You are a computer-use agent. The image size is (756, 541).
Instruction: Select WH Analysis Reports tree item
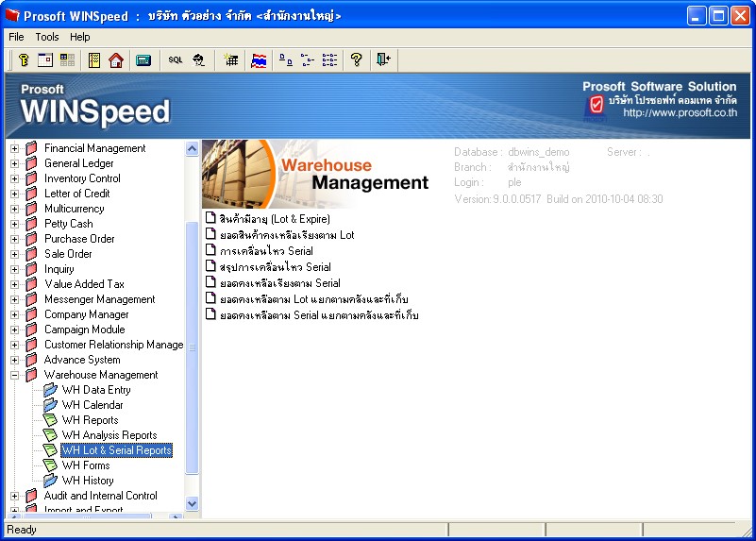(109, 435)
